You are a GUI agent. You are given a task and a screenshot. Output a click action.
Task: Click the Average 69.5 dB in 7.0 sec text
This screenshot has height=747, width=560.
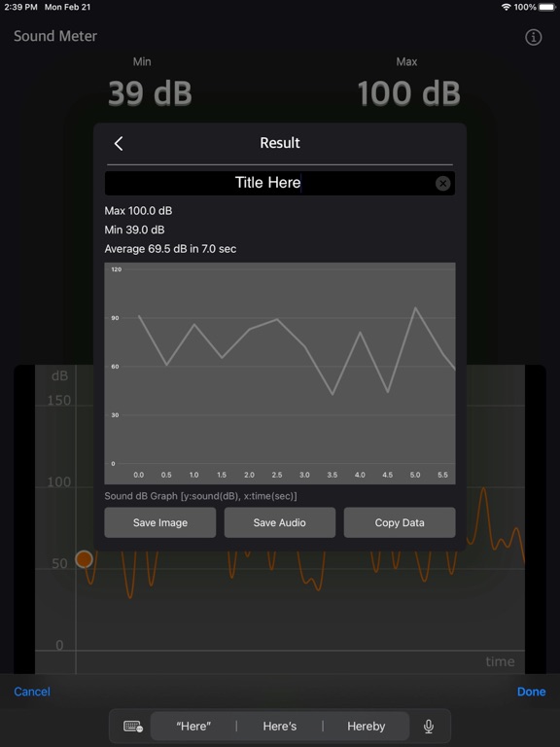tap(170, 249)
